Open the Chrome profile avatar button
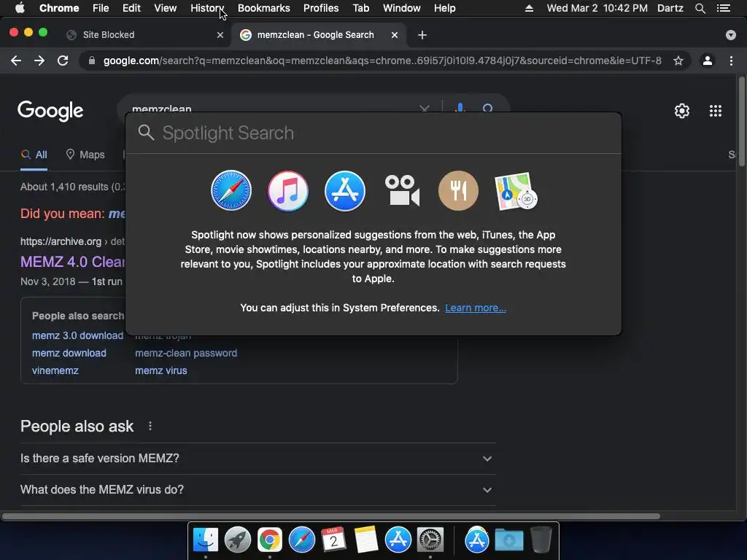The image size is (747, 560). 708,61
